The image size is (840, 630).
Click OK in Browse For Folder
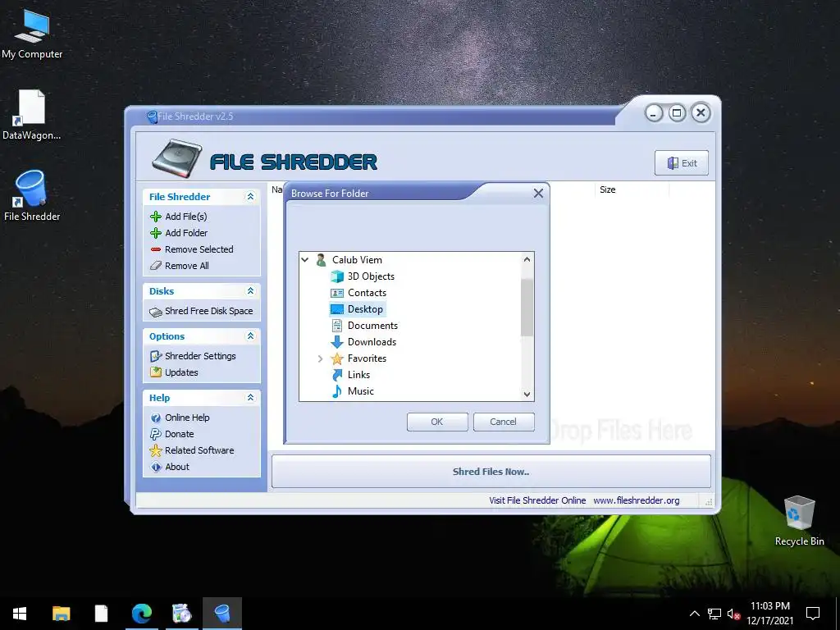tap(437, 422)
